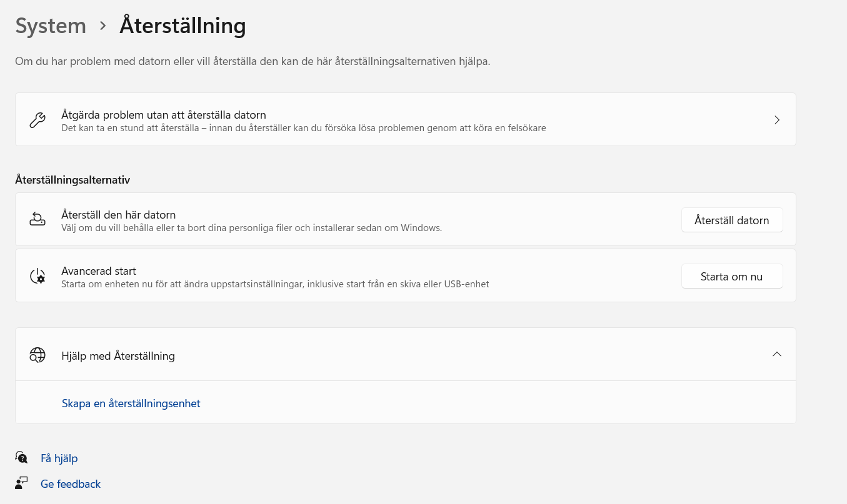
Task: Click the Återställ den här datorn title
Action: [118, 215]
